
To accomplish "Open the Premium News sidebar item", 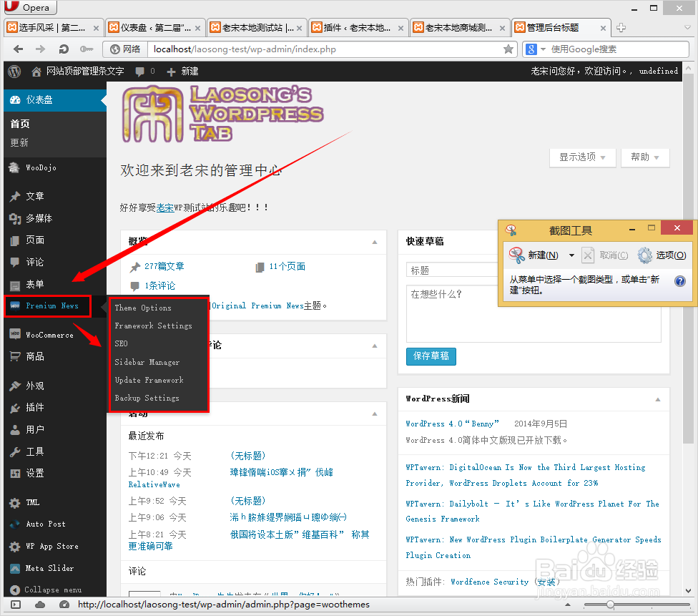I will [48, 306].
